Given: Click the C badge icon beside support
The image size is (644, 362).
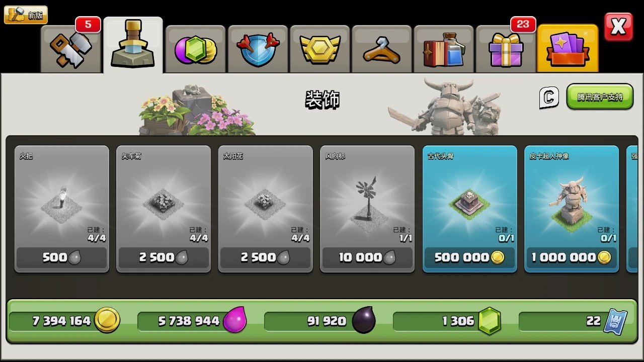Looking at the screenshot, I should click(549, 97).
